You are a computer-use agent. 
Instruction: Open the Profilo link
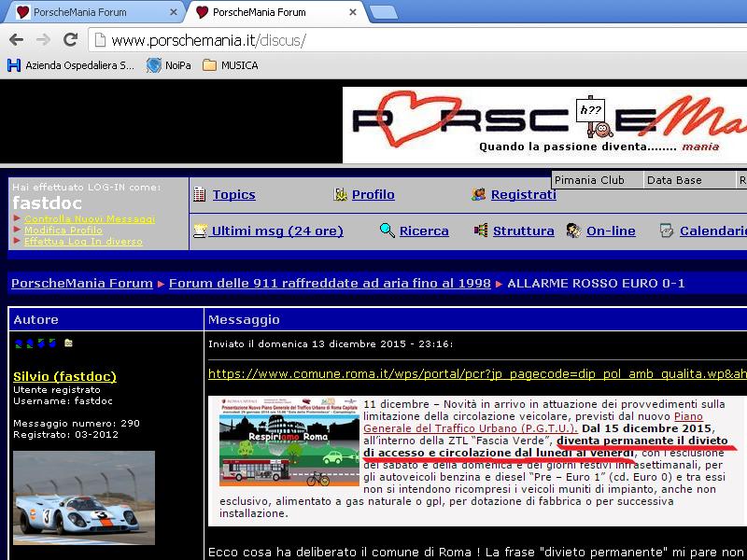tap(373, 194)
